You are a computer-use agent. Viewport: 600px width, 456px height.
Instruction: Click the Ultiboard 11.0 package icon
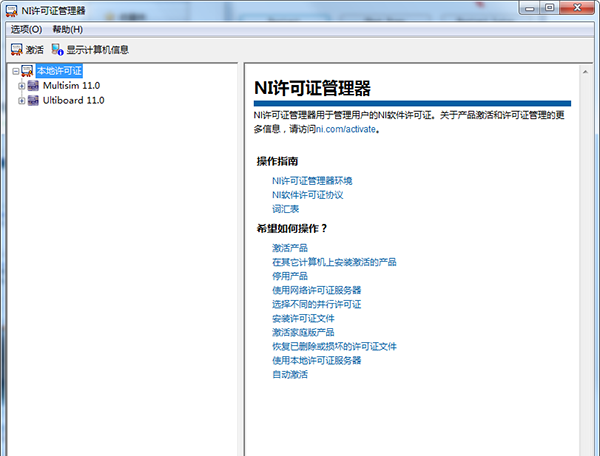pyautogui.click(x=33, y=101)
